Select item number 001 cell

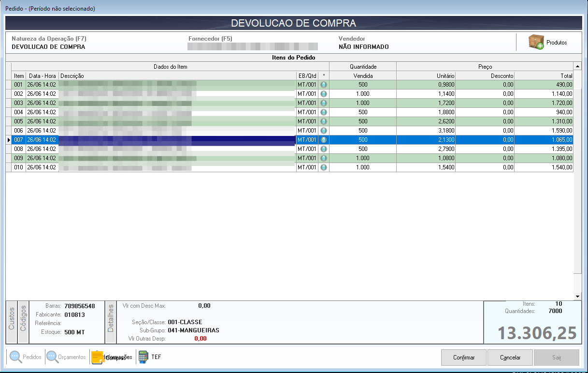[x=19, y=84]
